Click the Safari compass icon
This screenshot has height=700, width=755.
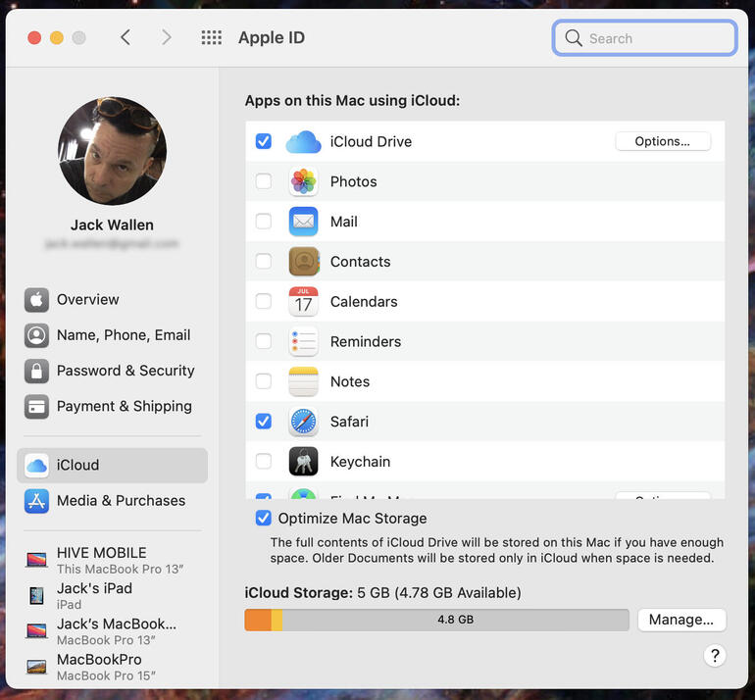[303, 422]
